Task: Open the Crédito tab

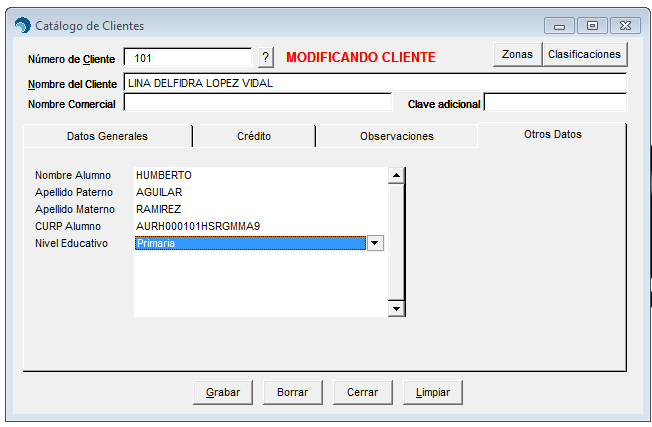Action: 254,136
